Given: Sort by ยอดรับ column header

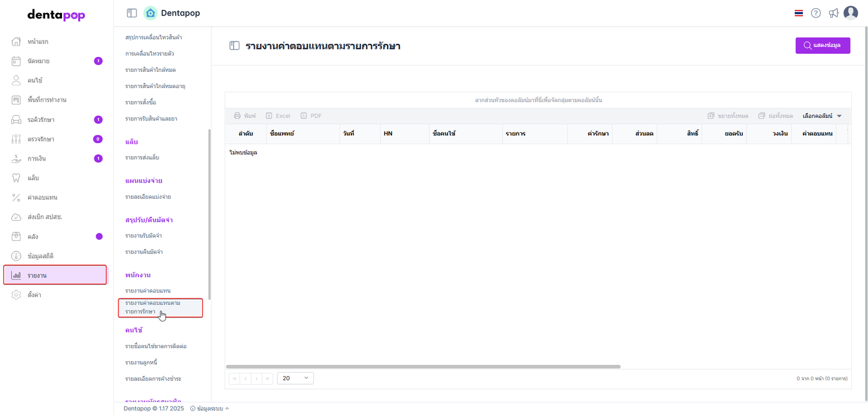Looking at the screenshot, I should tap(724, 134).
